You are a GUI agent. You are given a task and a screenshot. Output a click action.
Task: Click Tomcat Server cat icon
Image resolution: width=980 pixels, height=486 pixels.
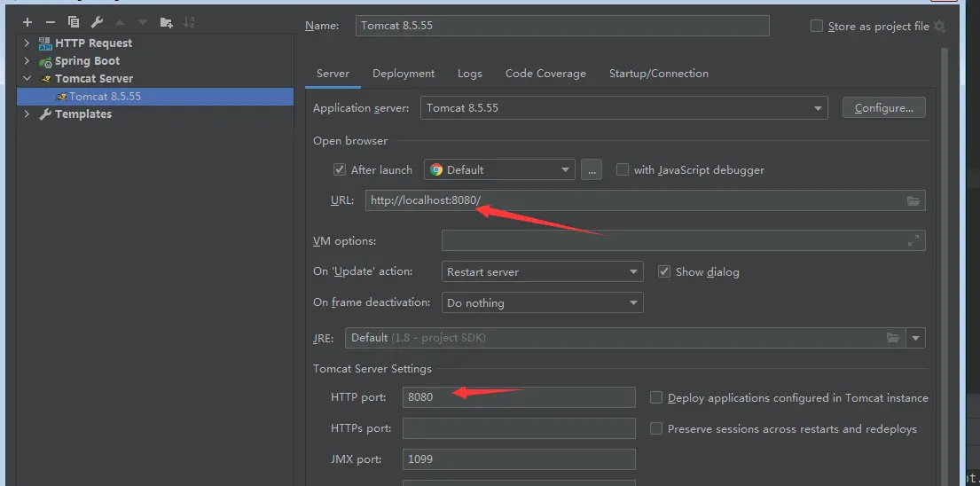pyautogui.click(x=45, y=79)
